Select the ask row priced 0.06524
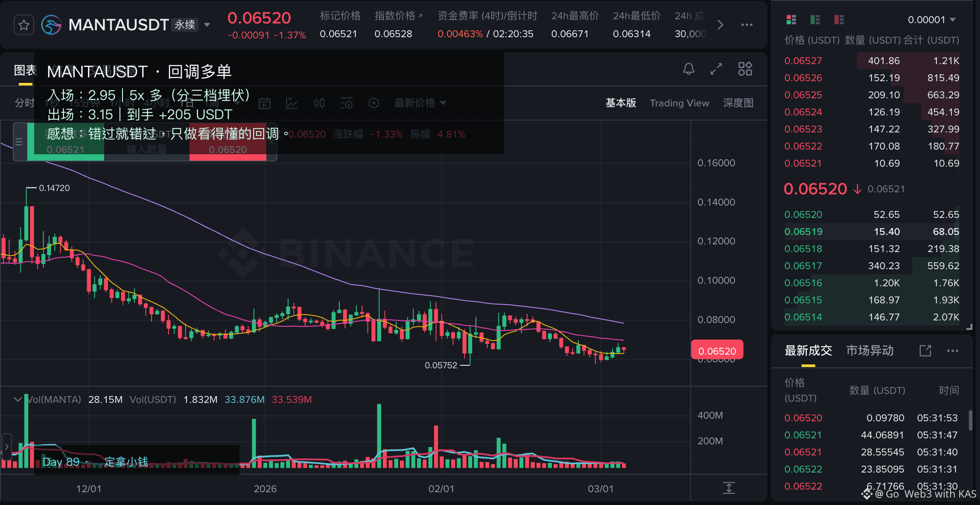 click(872, 112)
